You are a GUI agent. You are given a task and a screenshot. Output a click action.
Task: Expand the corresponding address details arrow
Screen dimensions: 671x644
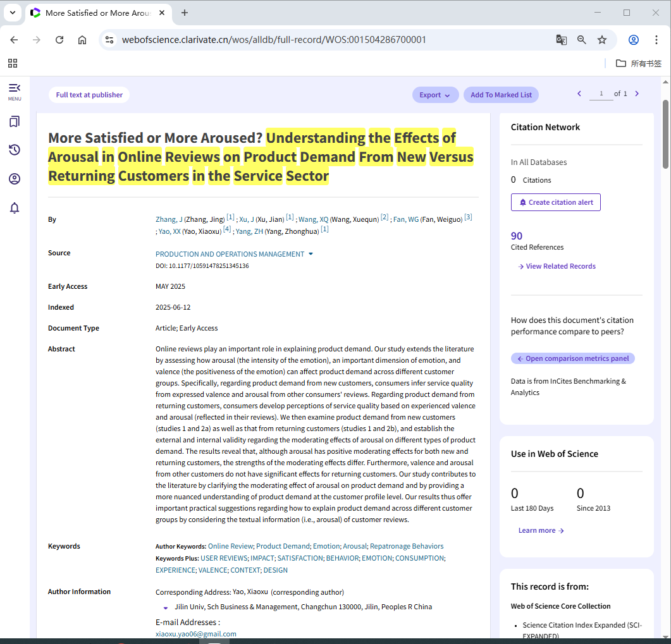tap(166, 607)
